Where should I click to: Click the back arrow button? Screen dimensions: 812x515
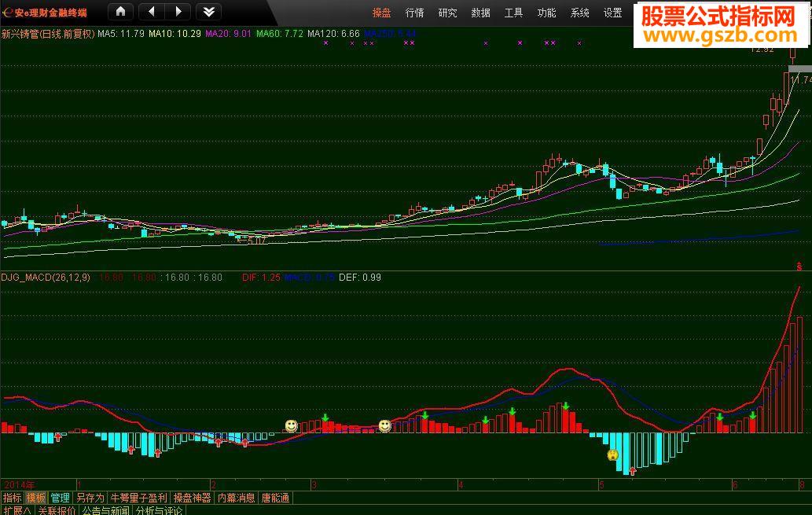point(151,11)
